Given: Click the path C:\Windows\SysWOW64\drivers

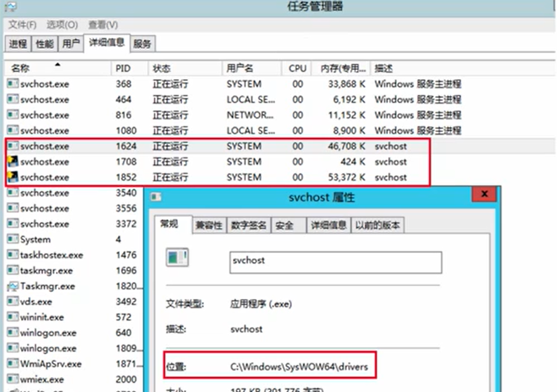Looking at the screenshot, I should [x=299, y=367].
